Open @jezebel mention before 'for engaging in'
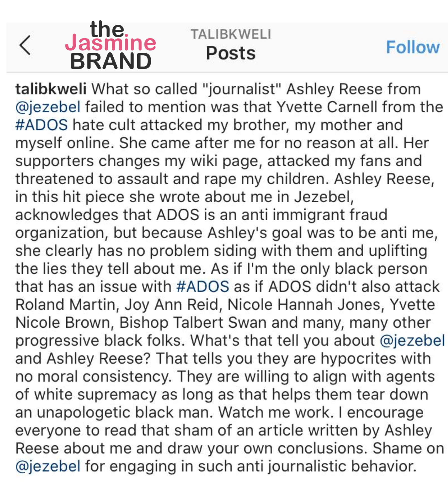 point(48,466)
